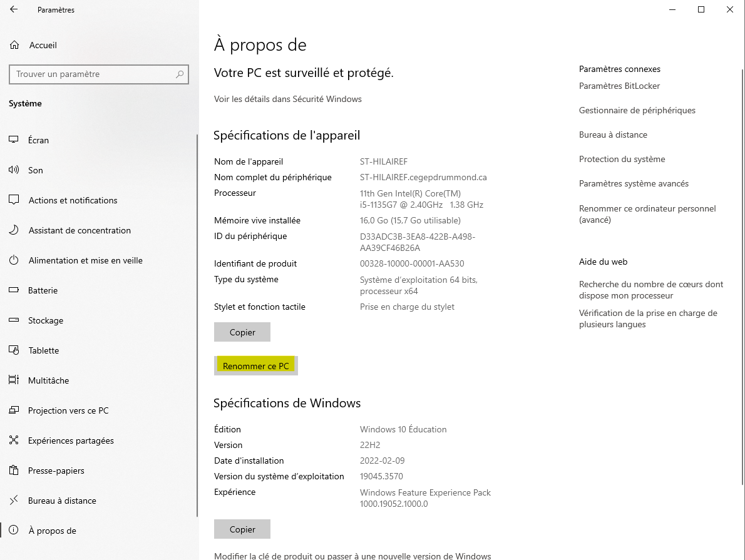Open Alimentation et mise en veille settings

85,260
